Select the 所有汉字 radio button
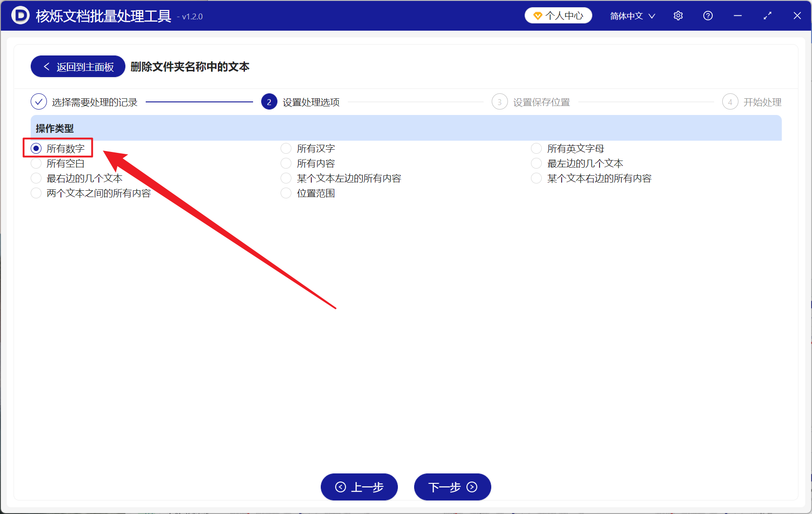Image resolution: width=812 pixels, height=514 pixels. click(286, 148)
